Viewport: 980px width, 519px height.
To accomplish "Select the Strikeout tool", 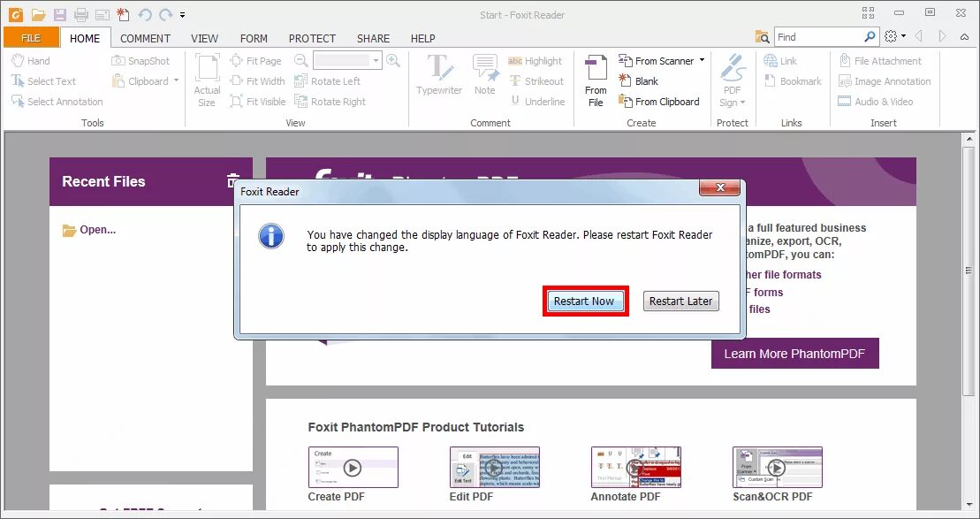I will 536,81.
